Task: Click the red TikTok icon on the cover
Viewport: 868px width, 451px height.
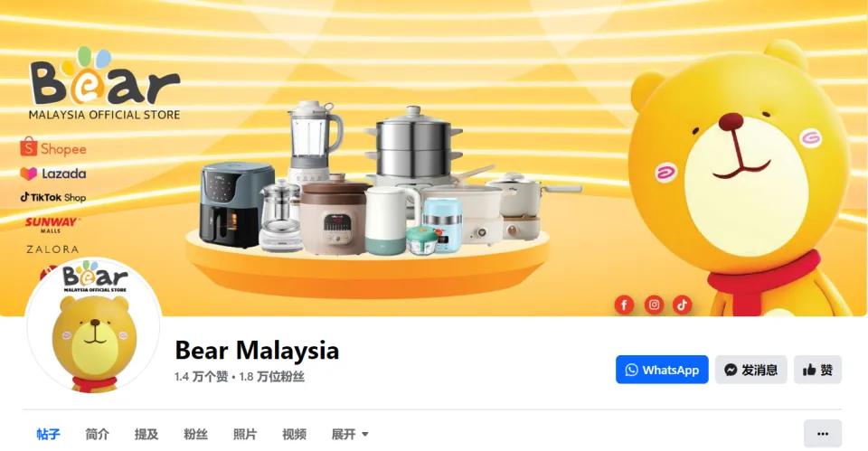Action: coord(682,305)
